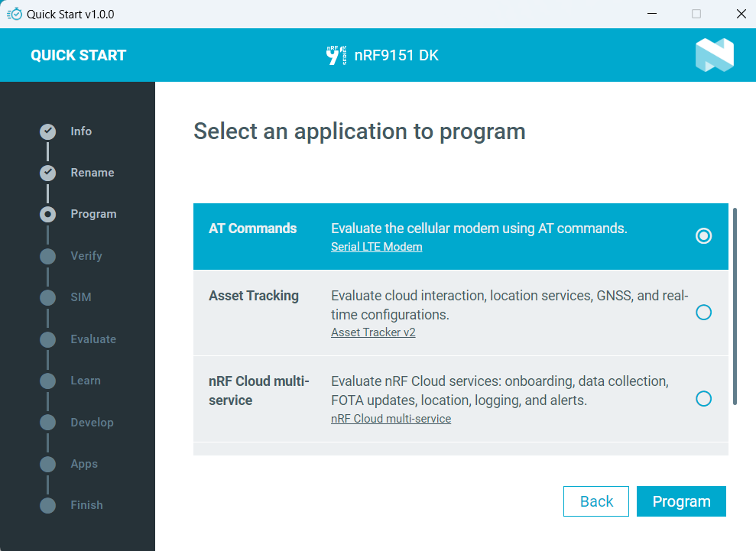The height and width of the screenshot is (551, 756).
Task: Click the Develop step circle icon
Action: coord(47,423)
